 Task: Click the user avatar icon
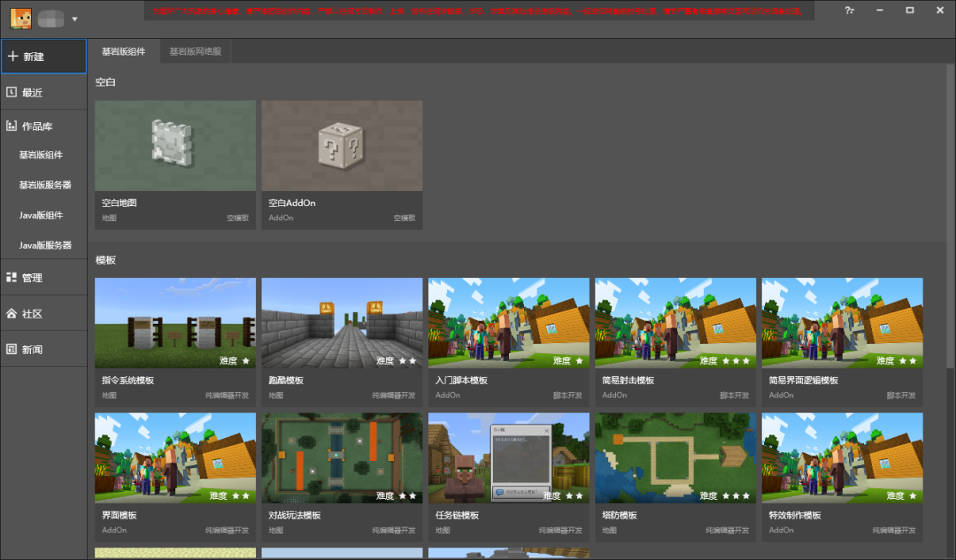click(20, 19)
